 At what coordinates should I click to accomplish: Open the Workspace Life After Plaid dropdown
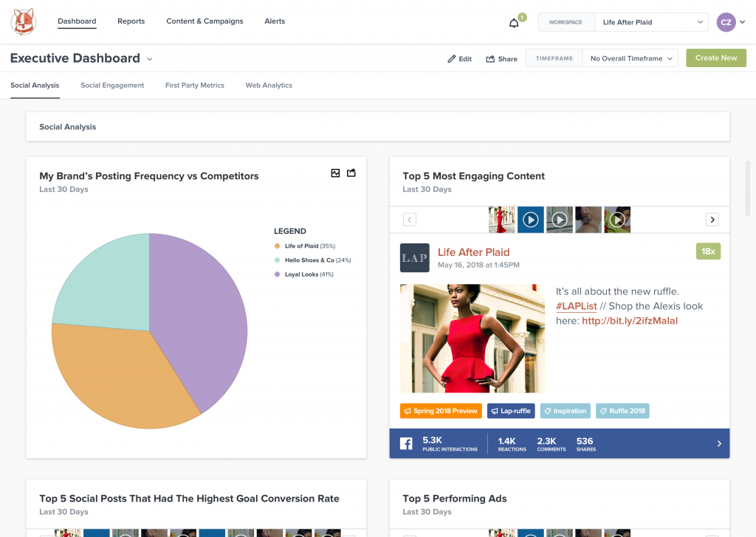(x=652, y=22)
